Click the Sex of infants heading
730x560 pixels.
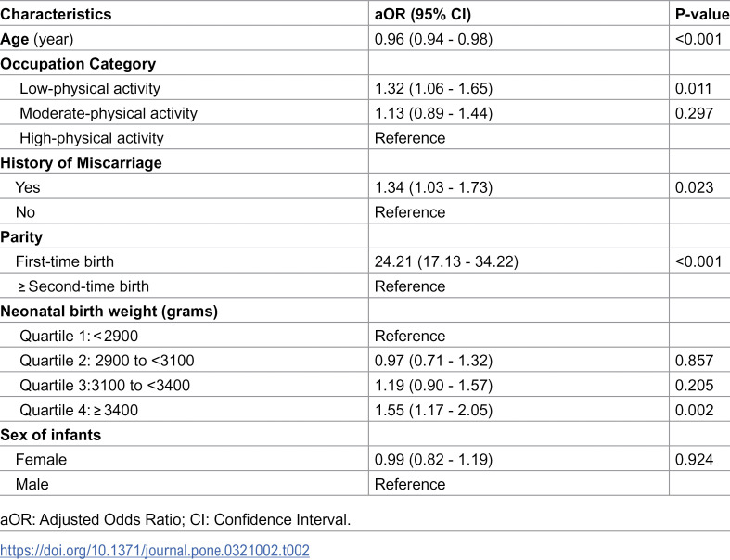[51, 435]
